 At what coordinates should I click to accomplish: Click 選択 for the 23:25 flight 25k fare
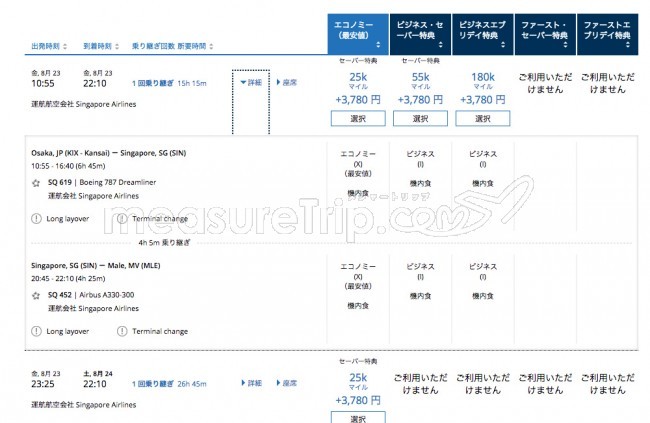coord(358,417)
